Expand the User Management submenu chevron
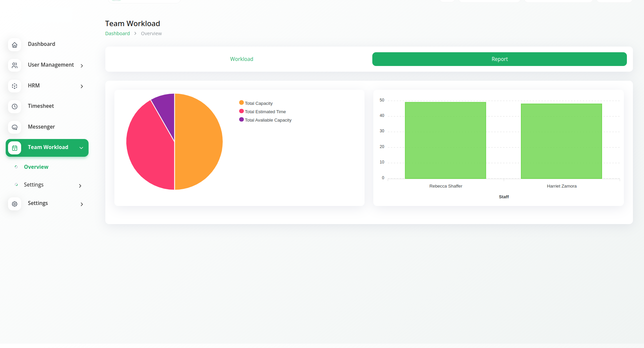The image size is (644, 348). point(82,66)
